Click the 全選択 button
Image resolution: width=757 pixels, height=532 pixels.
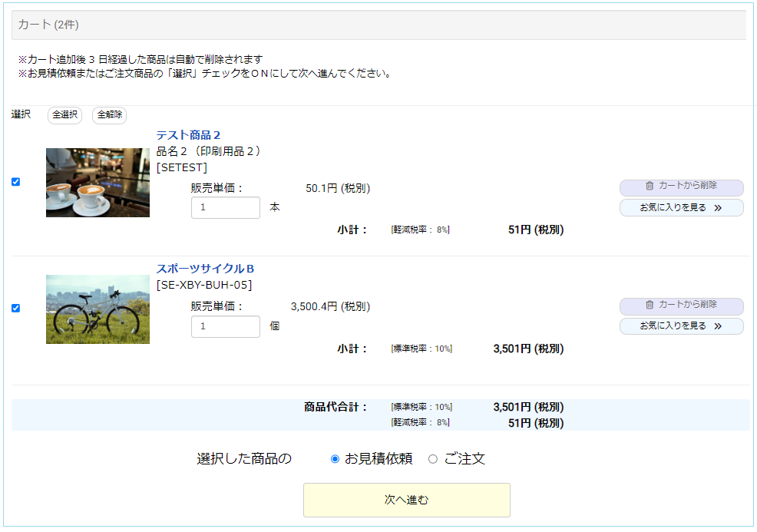(x=64, y=115)
